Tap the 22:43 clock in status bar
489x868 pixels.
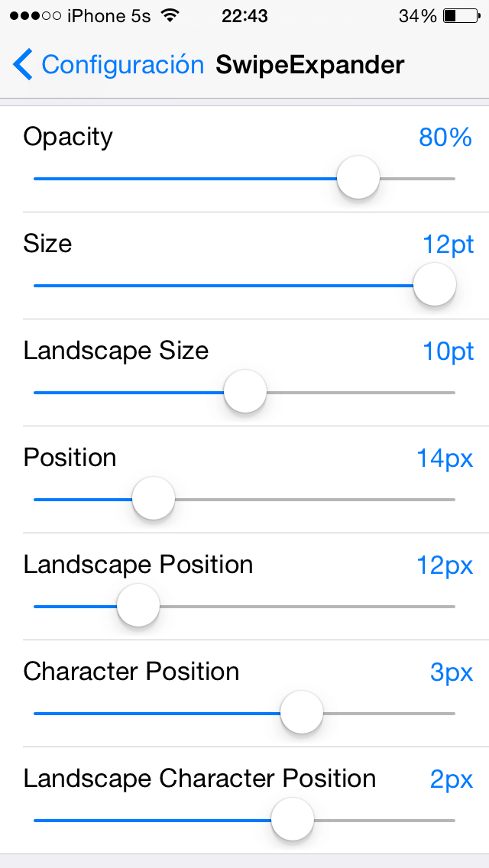(244, 16)
